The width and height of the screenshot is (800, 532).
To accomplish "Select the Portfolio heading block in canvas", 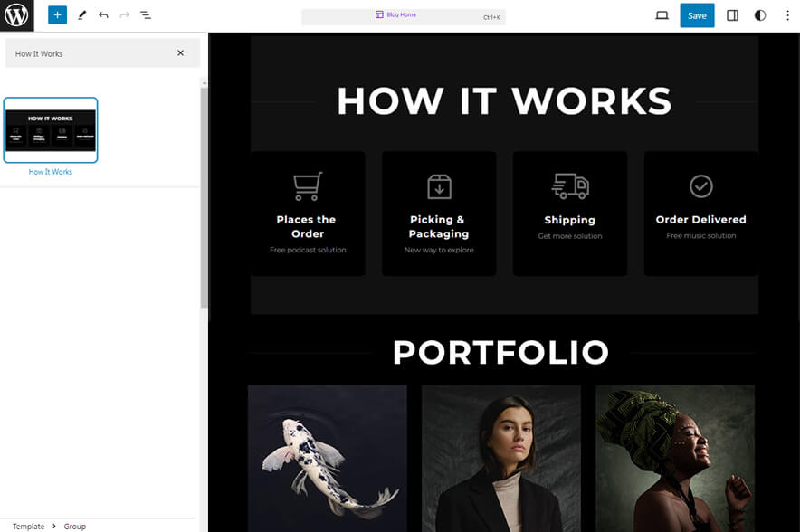I will pos(503,353).
